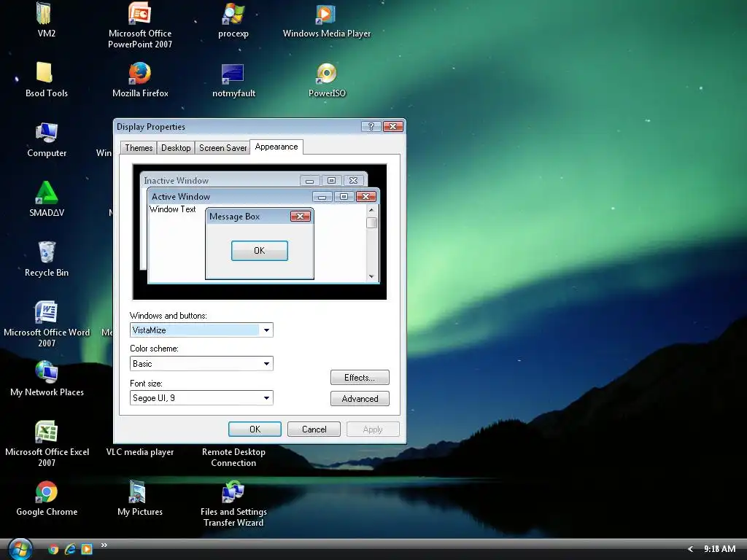Select the VLC media player label

[x=139, y=452]
